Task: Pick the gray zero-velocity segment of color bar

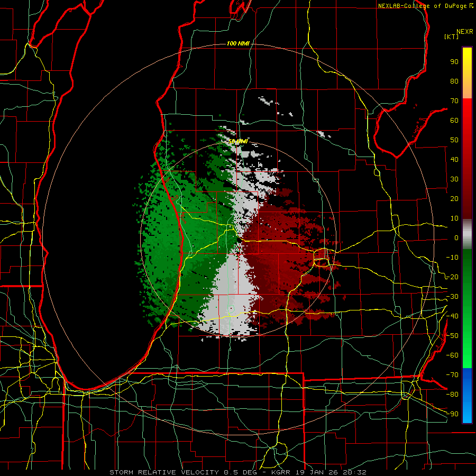Action: click(467, 234)
